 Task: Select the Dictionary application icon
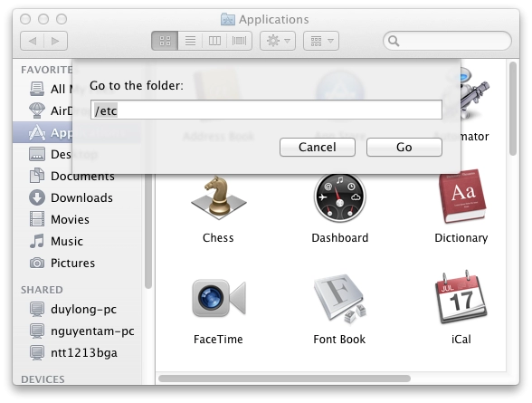pyautogui.click(x=462, y=197)
